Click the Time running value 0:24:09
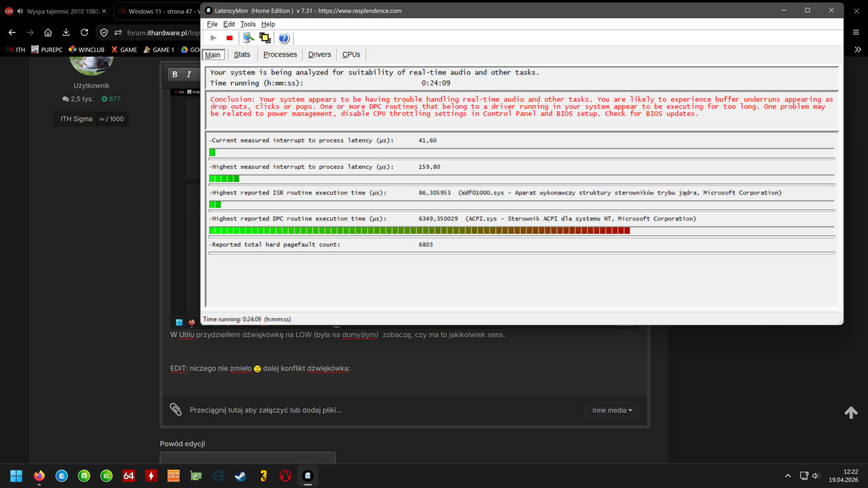 click(436, 83)
